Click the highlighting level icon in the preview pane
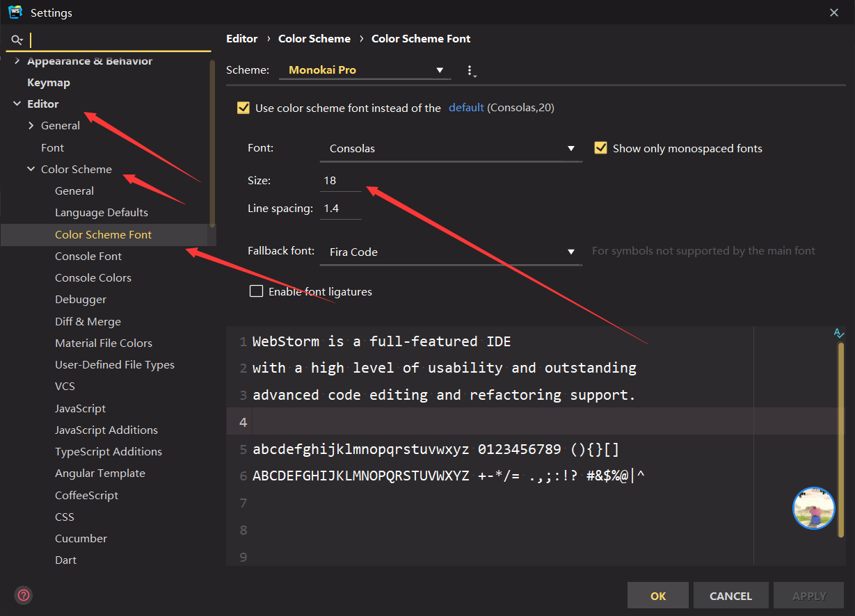 tap(839, 333)
